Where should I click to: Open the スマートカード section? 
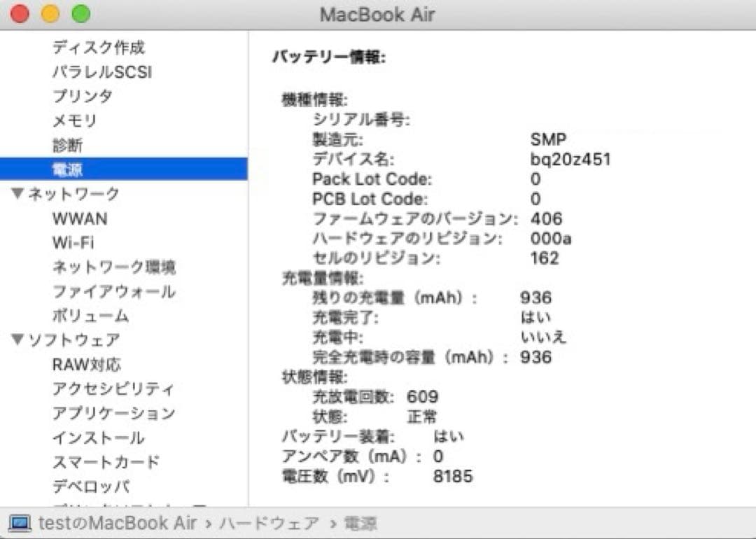106,461
